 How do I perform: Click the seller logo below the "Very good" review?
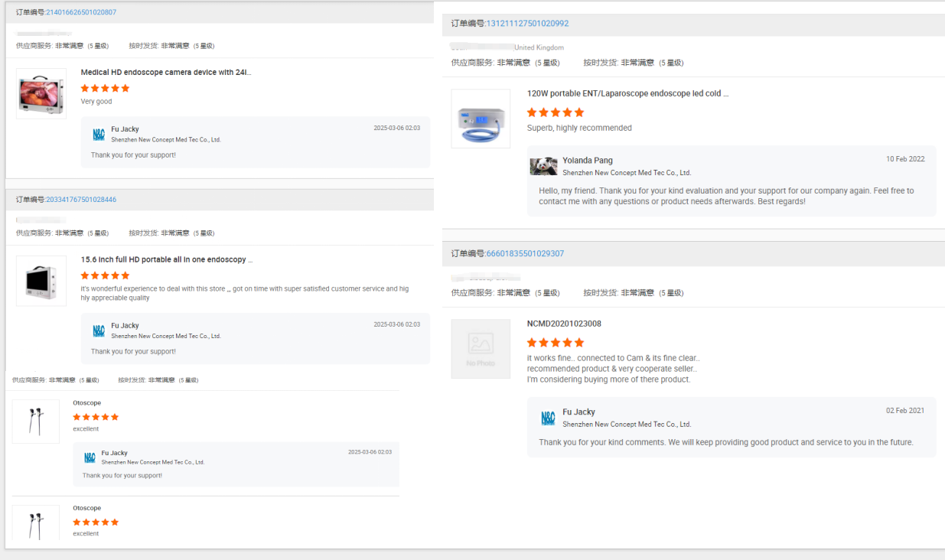pos(99,135)
